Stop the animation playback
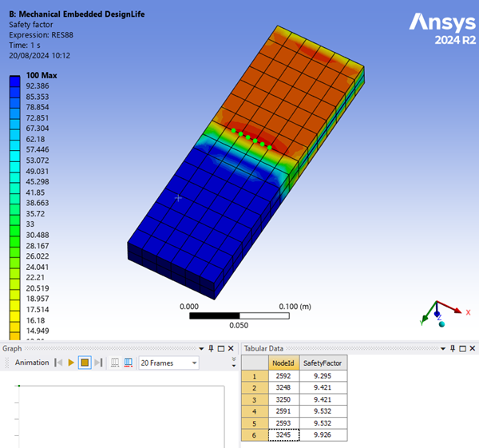The width and height of the screenshot is (479, 448). point(85,363)
